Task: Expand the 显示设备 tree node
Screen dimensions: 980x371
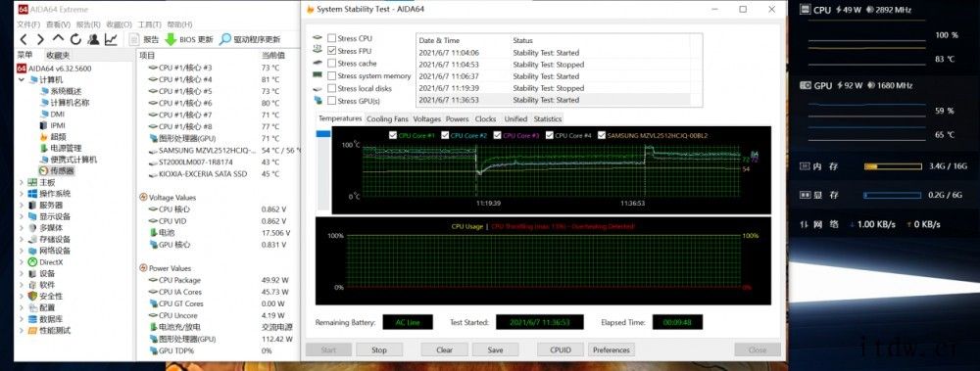Action: pos(22,216)
